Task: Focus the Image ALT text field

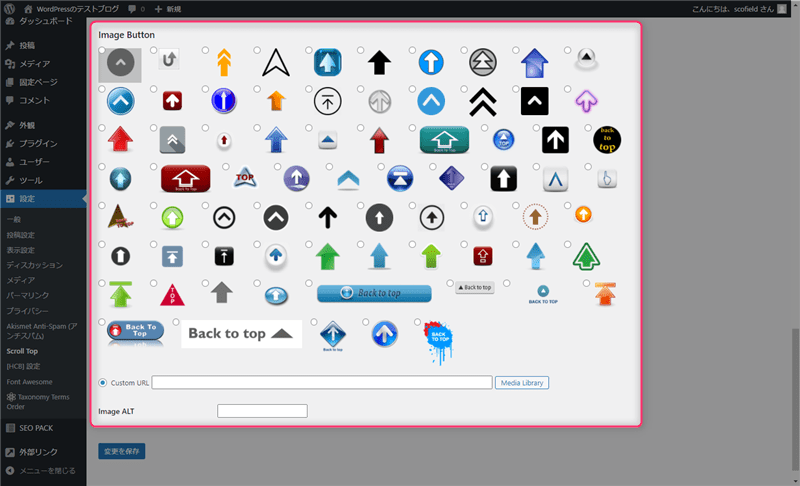Action: point(262,411)
